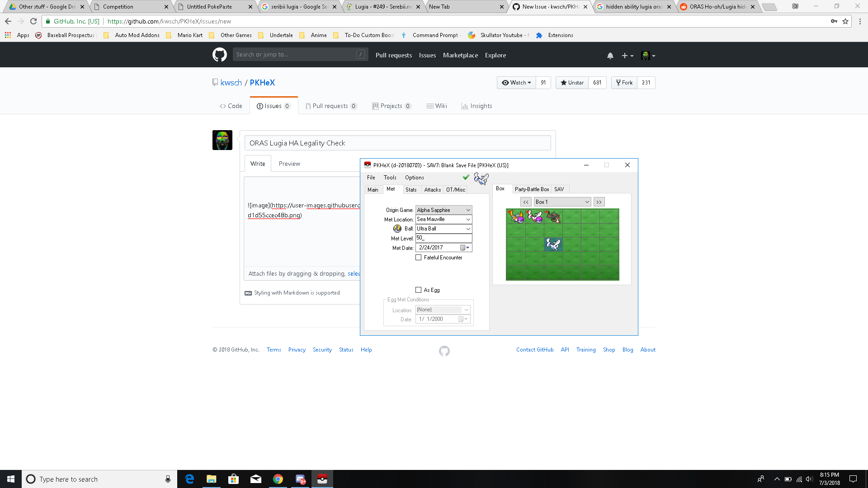
Task: Click the Lugia sprite preview beside Options
Action: coord(481,178)
